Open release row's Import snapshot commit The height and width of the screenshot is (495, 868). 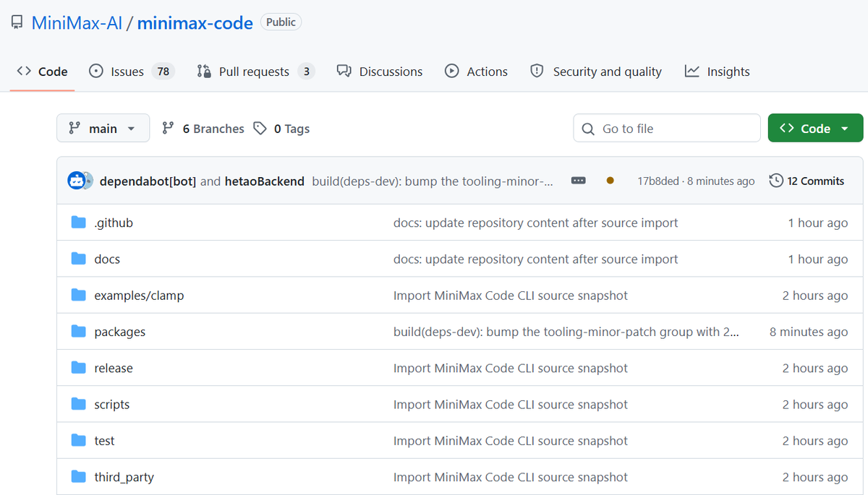click(x=511, y=368)
